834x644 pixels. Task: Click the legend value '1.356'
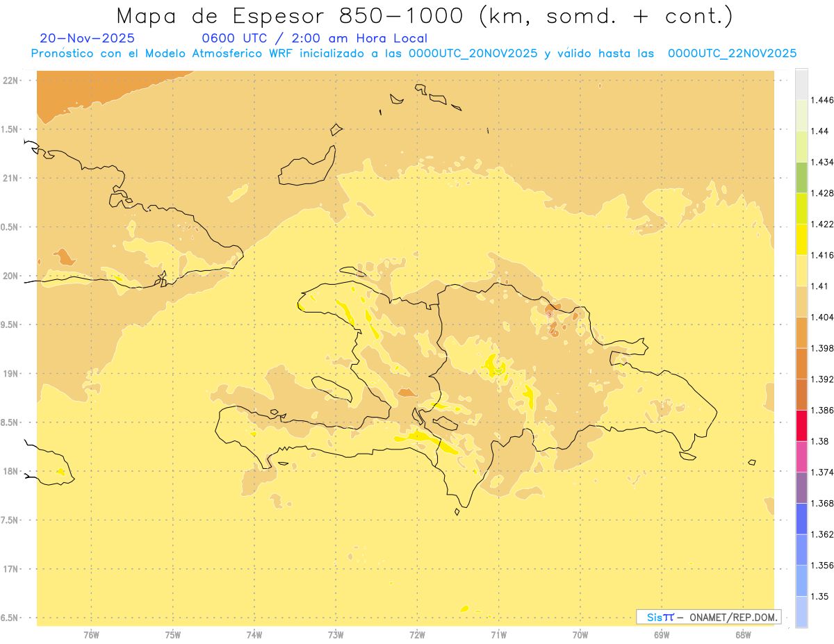coord(823,565)
